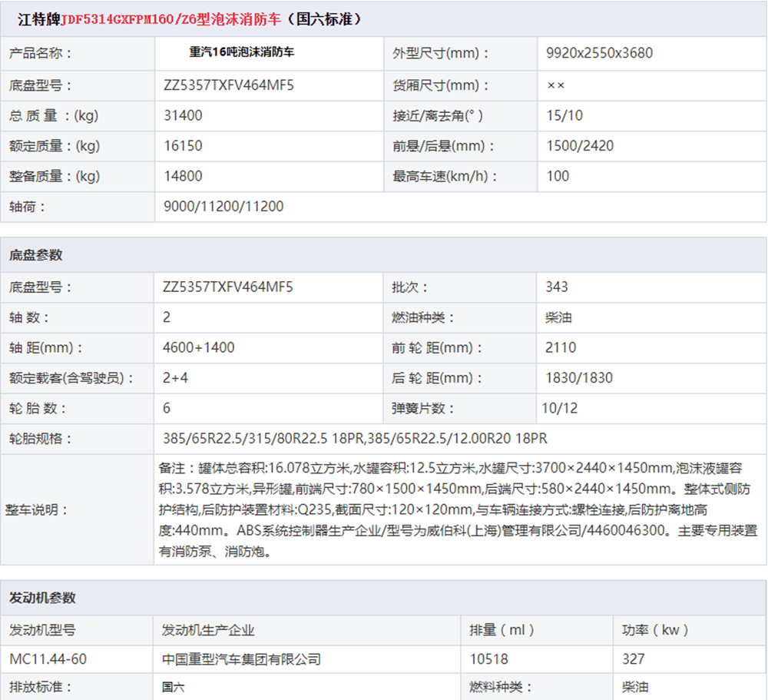Click wheelbase value 4600+1400
Viewport: 768px width, 700px height.
(198, 347)
